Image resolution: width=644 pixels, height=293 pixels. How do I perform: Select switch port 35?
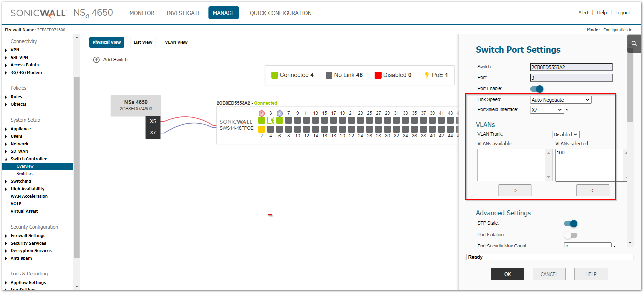point(415,120)
